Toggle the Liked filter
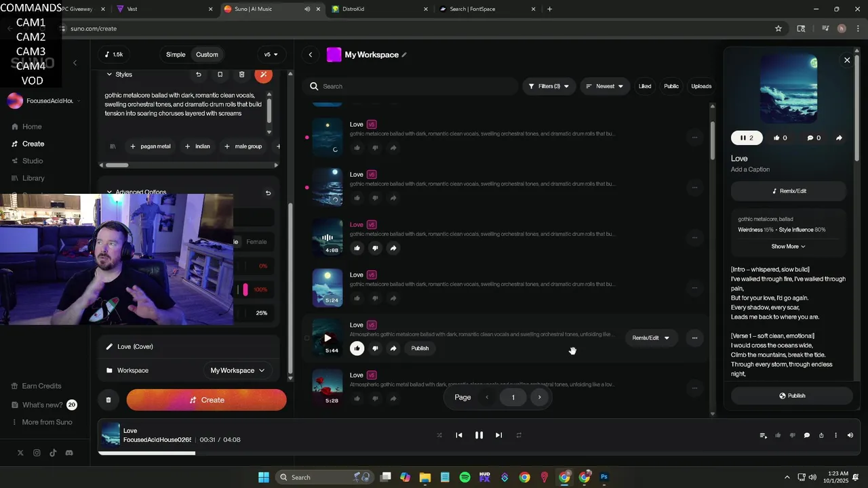 pos(645,86)
